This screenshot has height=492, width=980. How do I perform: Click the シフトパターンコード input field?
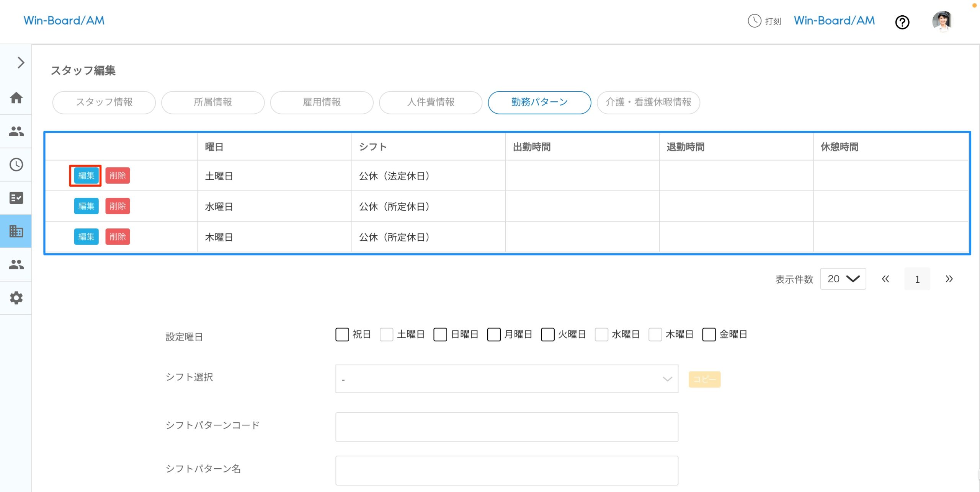point(506,427)
